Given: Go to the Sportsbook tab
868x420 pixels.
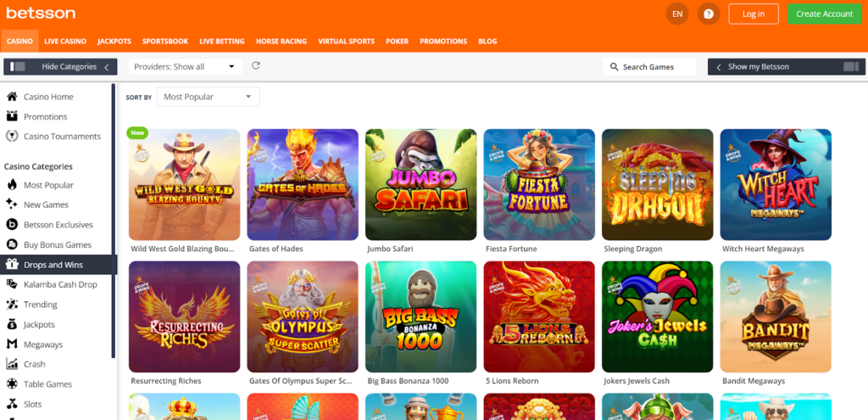Looking at the screenshot, I should click(165, 41).
